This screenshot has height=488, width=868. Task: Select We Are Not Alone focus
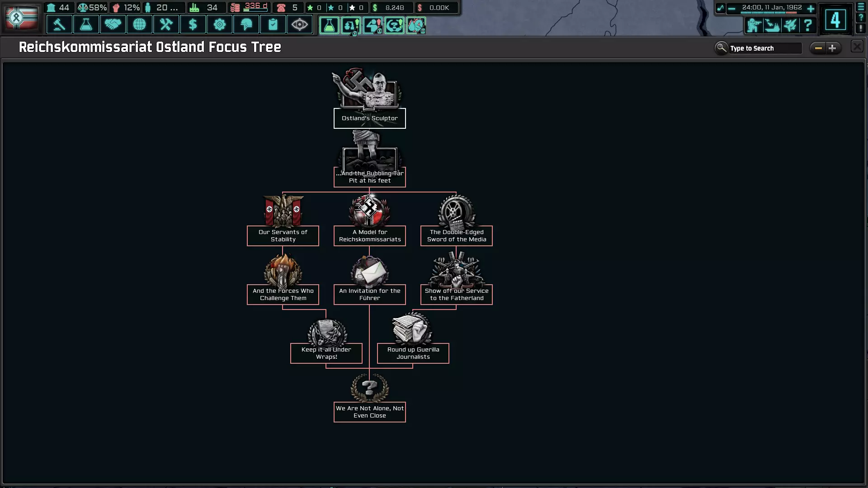[370, 412]
